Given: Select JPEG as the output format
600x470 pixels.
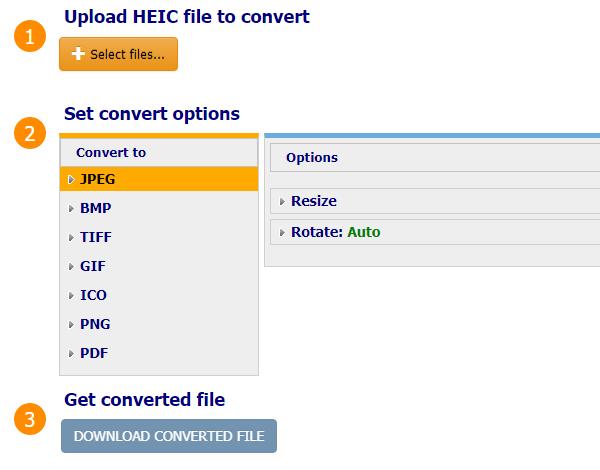Looking at the screenshot, I should click(x=97, y=179).
